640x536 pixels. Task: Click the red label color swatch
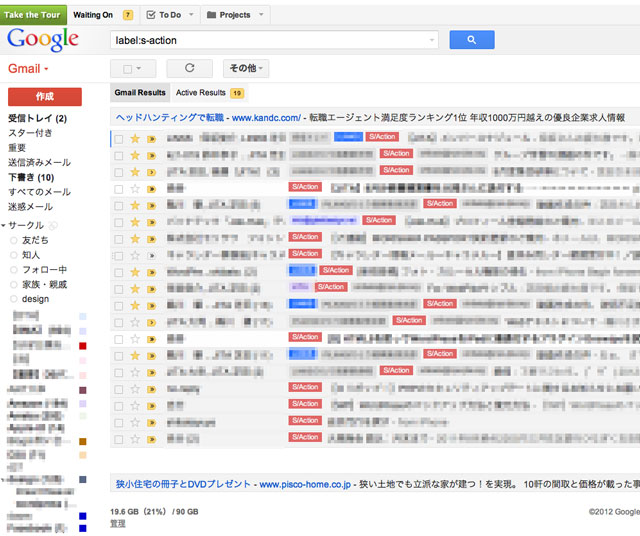[82, 346]
